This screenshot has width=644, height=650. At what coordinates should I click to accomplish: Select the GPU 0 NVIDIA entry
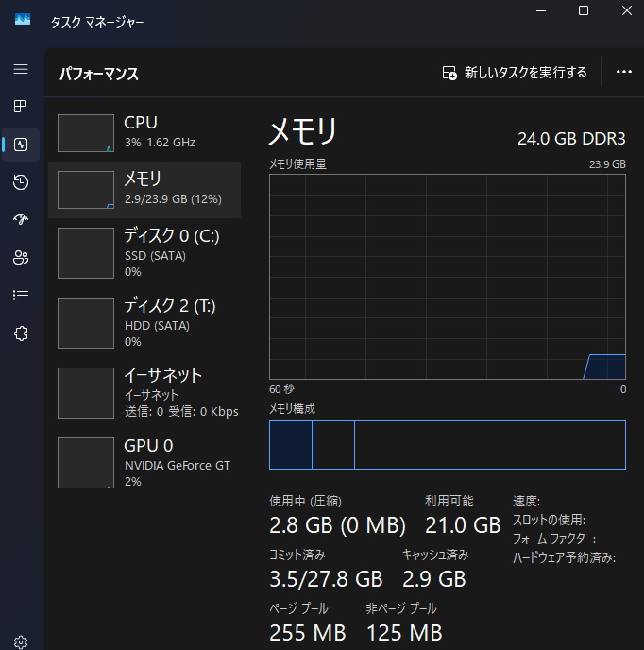pos(144,463)
